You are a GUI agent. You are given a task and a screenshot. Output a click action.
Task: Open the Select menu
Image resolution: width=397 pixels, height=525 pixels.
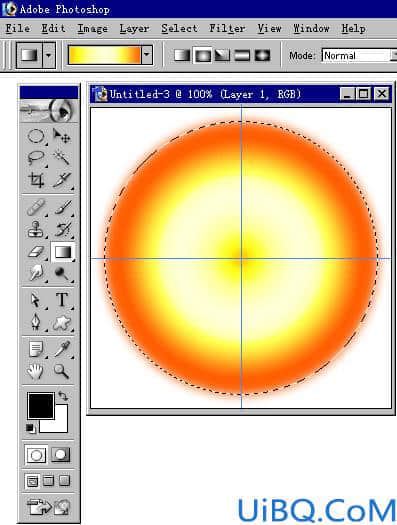179,28
